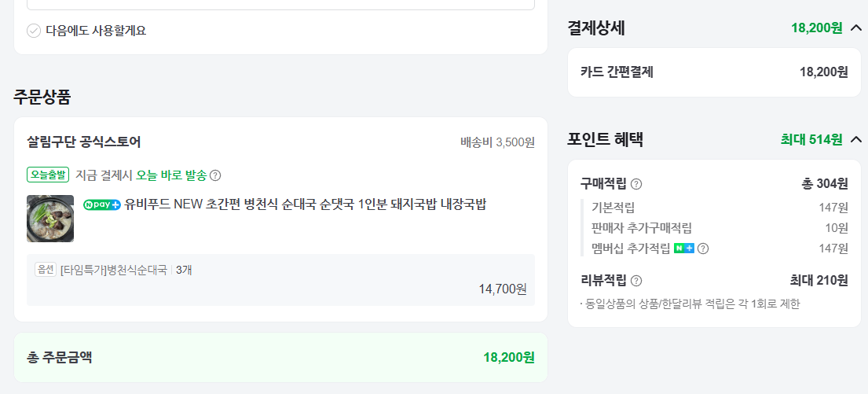868x394 pixels.
Task: Click the 총 주문금액 summary bar
Action: 280,357
